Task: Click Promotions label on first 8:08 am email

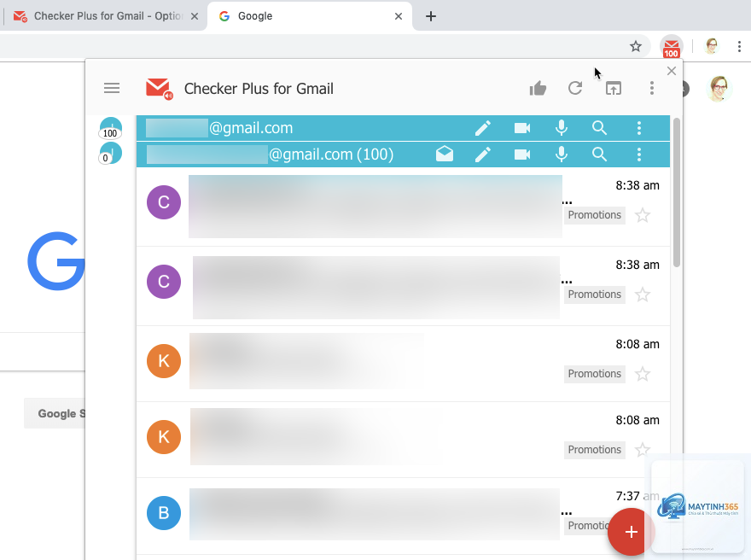Action: click(594, 374)
